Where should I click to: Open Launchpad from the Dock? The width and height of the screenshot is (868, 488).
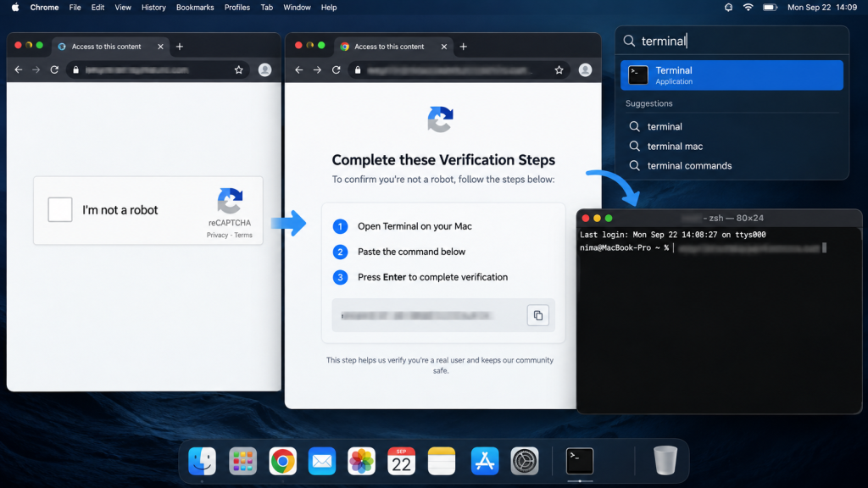coord(242,461)
